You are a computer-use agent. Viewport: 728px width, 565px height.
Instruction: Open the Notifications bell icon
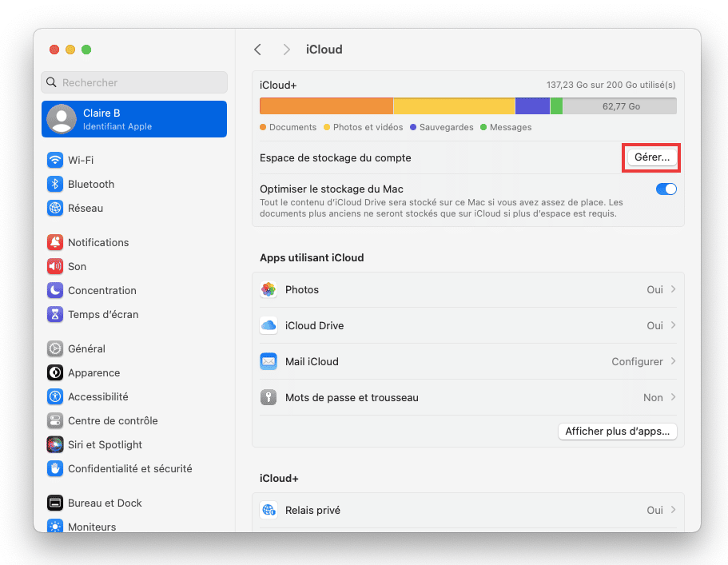pos(55,242)
